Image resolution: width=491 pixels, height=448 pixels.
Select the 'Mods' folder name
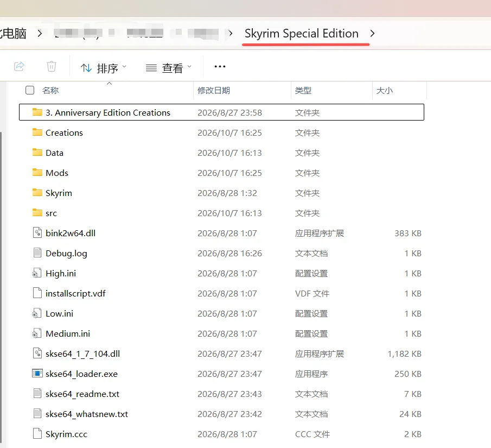pos(57,173)
